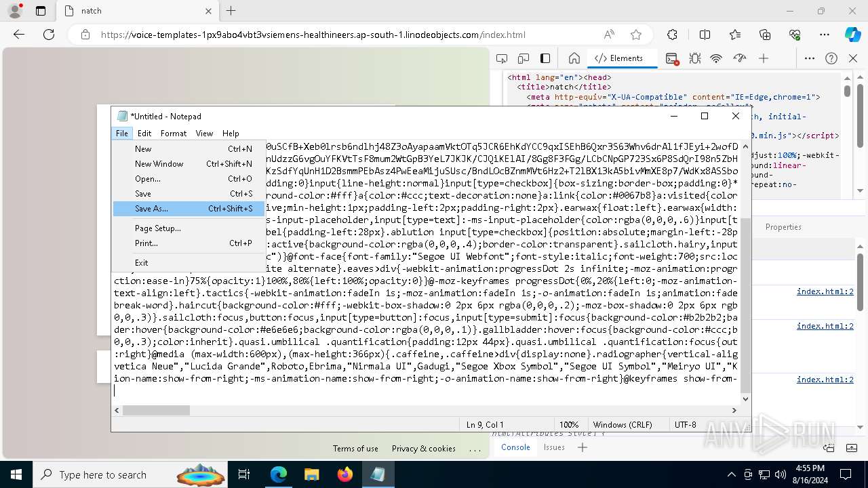
Task: Open the Performance gauge icon in DevTools
Action: point(740,58)
